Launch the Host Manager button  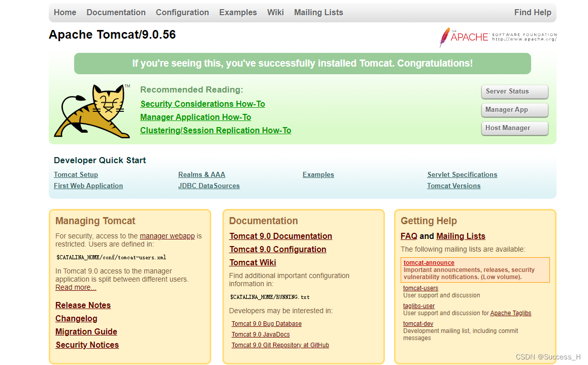(514, 129)
